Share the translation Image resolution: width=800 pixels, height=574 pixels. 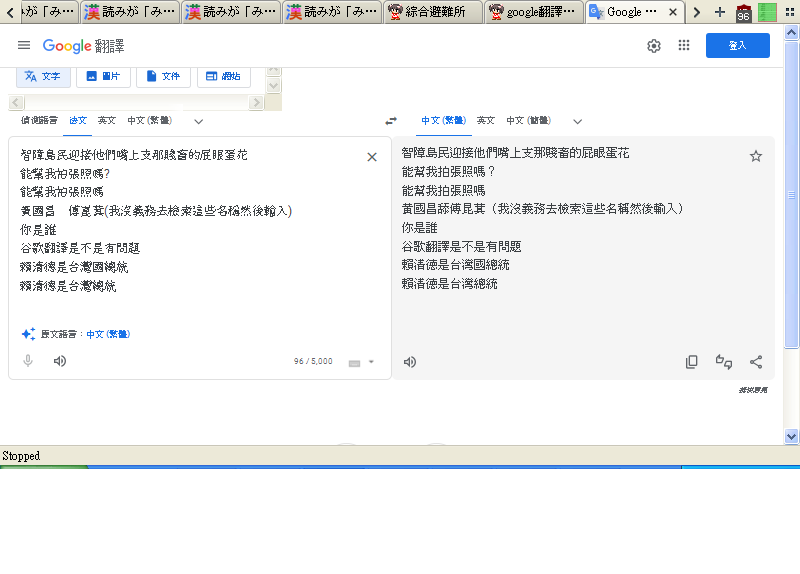(756, 362)
